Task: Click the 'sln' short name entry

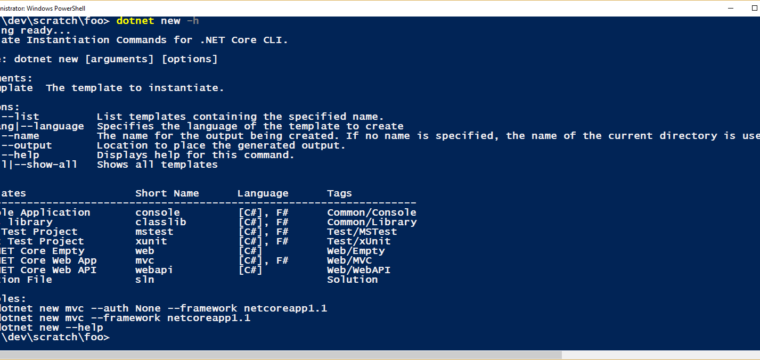Action: [x=145, y=280]
